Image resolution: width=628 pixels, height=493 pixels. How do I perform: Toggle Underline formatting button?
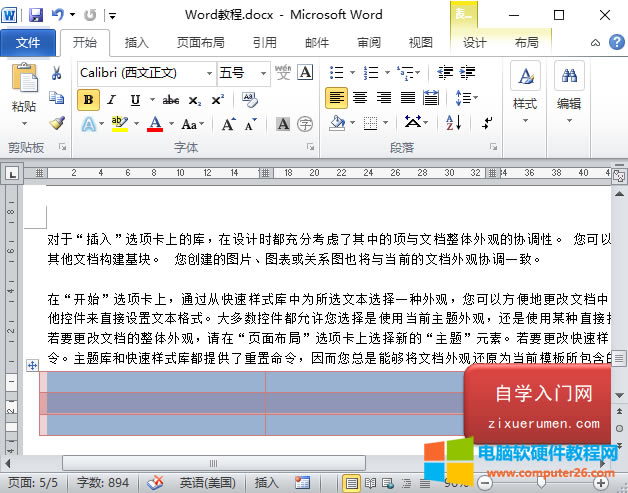[x=135, y=100]
